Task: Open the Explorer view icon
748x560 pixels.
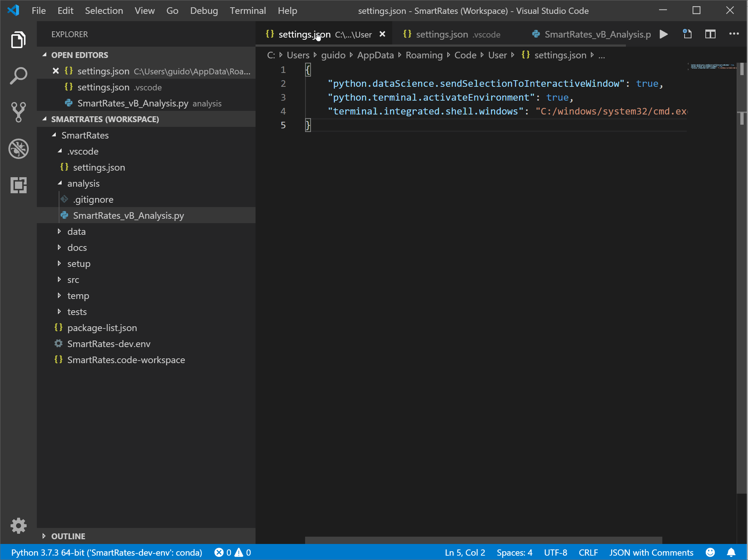Action: [x=18, y=39]
